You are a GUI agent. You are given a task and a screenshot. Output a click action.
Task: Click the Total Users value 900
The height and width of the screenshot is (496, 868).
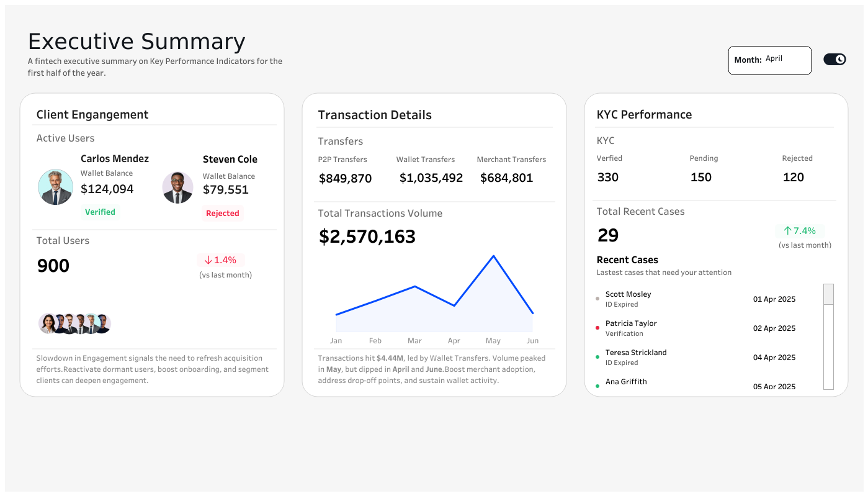53,266
